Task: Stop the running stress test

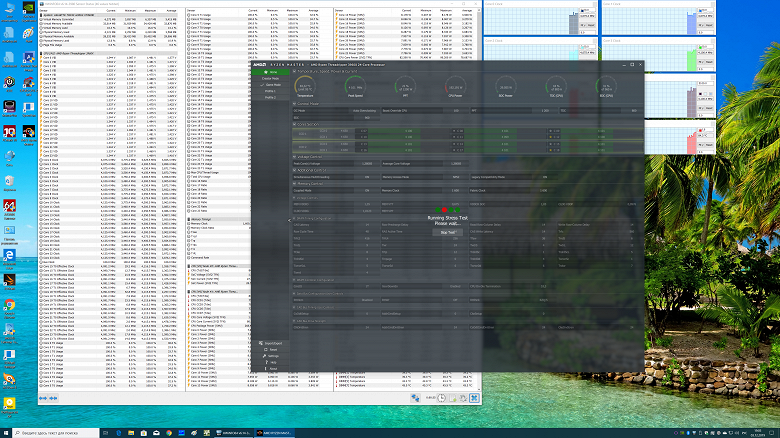Action: 448,232
